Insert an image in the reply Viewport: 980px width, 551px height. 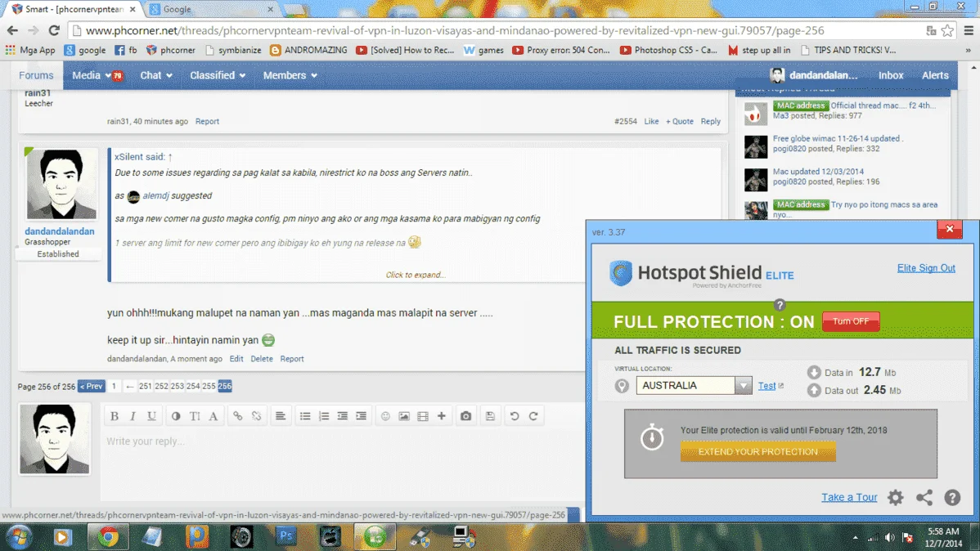click(x=404, y=416)
